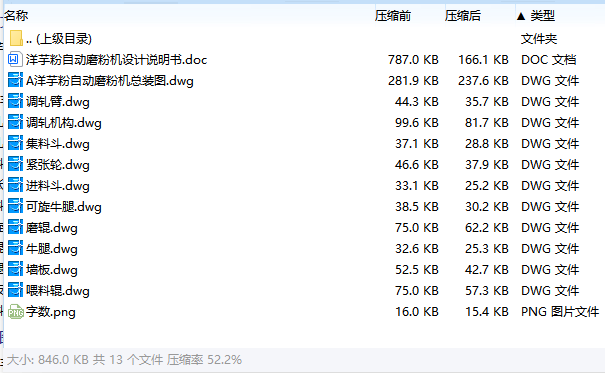The height and width of the screenshot is (373, 605).
Task: Click the 46.6 KB size value
Action: (417, 165)
